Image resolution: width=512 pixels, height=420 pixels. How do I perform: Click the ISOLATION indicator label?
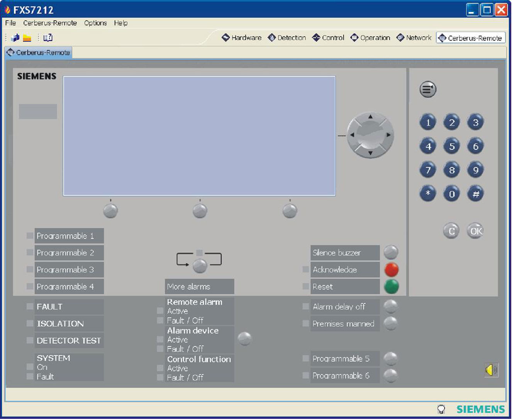click(69, 324)
